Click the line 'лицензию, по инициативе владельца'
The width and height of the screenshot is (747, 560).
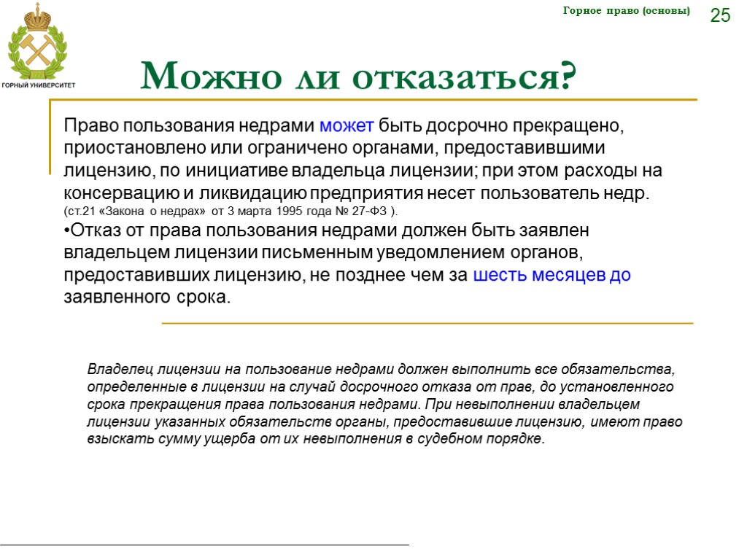click(x=363, y=171)
